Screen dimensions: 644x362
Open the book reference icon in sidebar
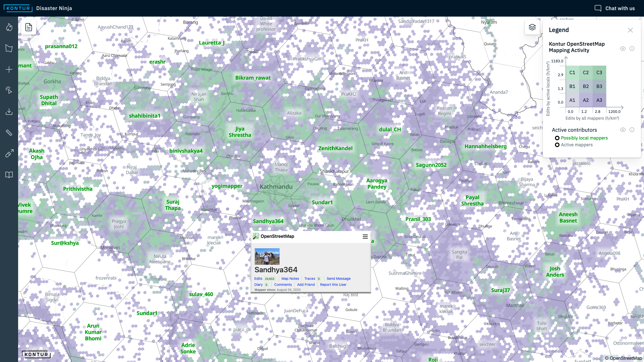pos(9,175)
